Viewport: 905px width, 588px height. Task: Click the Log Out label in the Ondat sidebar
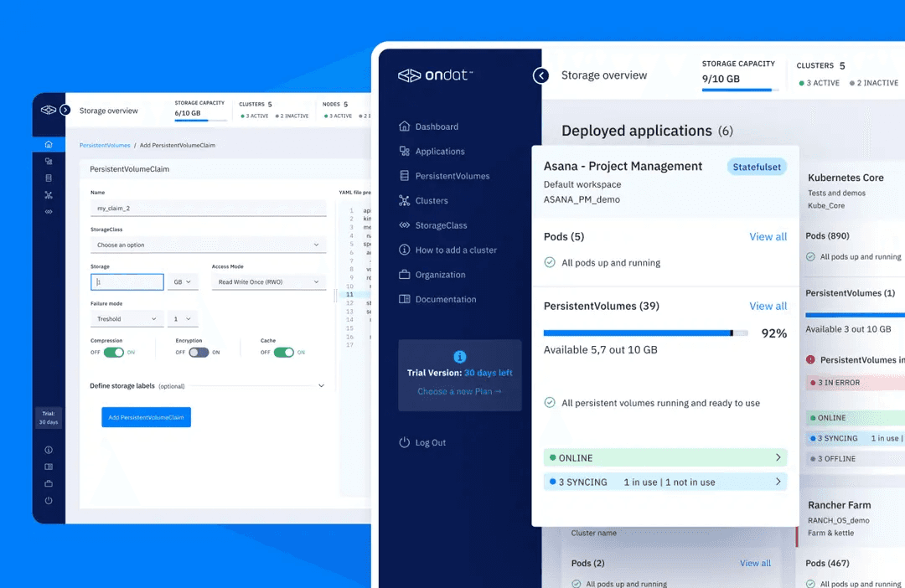click(431, 442)
